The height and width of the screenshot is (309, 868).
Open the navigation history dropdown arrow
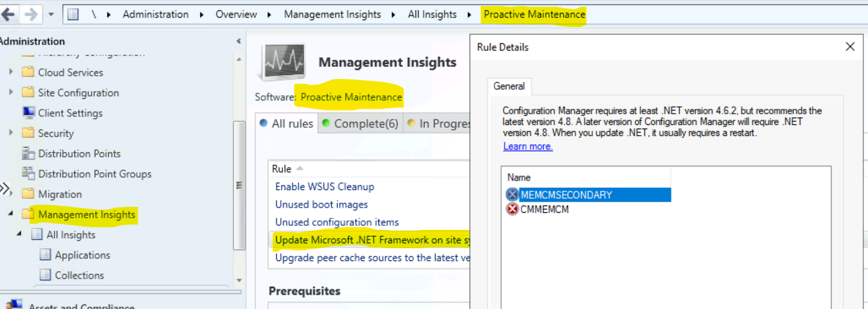(52, 14)
